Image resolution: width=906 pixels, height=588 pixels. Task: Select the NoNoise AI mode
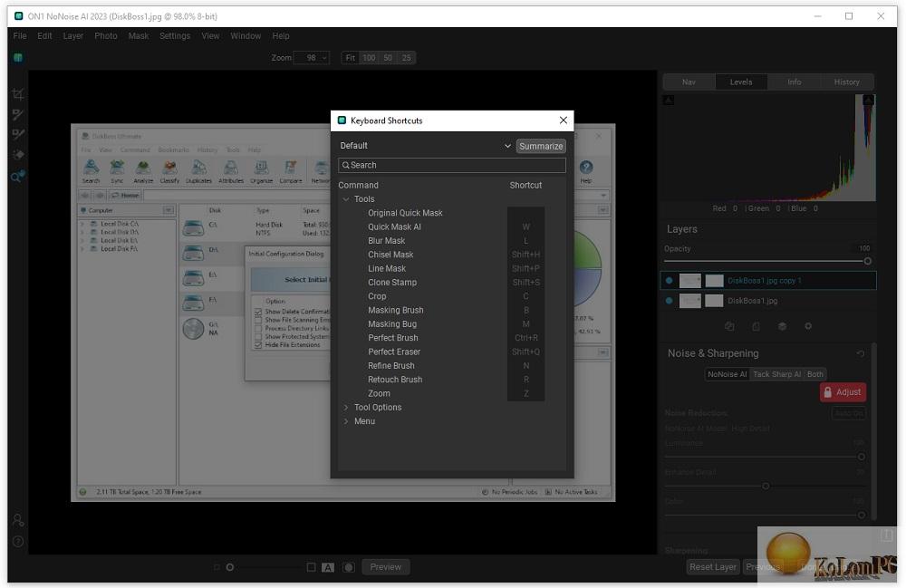(x=728, y=374)
